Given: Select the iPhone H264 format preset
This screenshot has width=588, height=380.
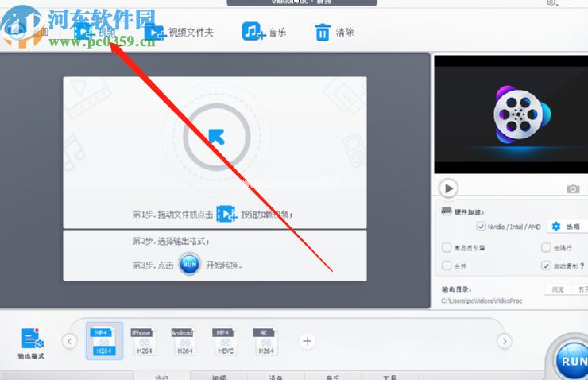Looking at the screenshot, I should 141,341.
